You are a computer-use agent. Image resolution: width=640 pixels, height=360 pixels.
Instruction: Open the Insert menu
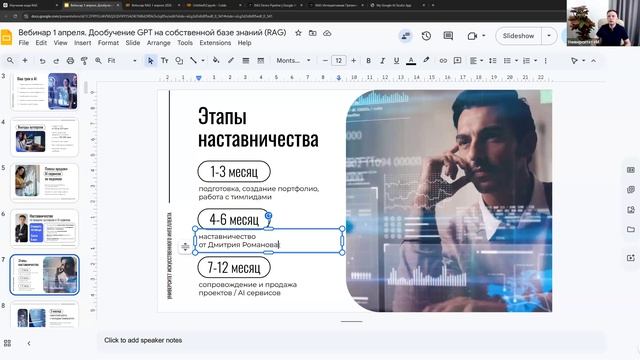(82, 43)
